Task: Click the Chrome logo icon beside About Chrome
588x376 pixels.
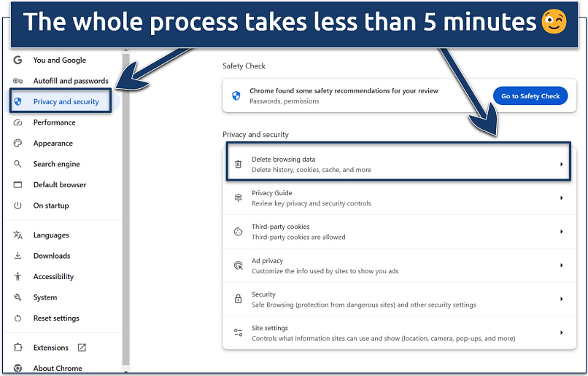Action: tap(18, 368)
